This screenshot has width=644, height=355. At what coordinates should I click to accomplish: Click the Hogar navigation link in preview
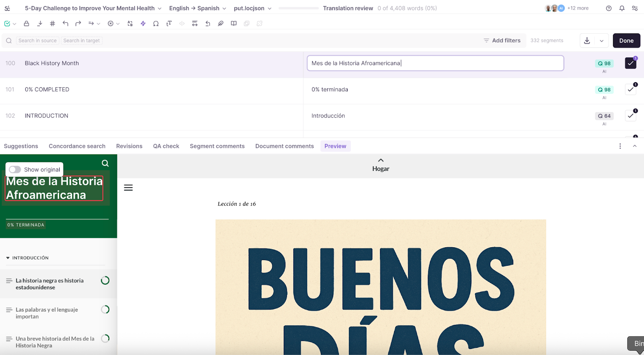381,166
